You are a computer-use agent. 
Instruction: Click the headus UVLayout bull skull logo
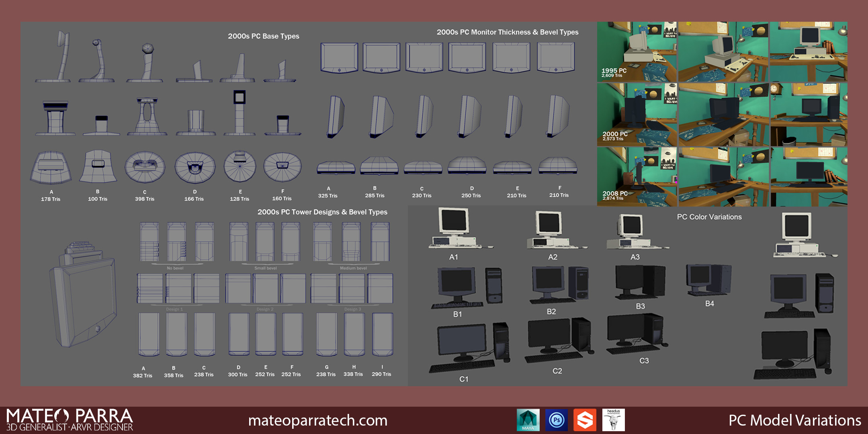coord(614,420)
